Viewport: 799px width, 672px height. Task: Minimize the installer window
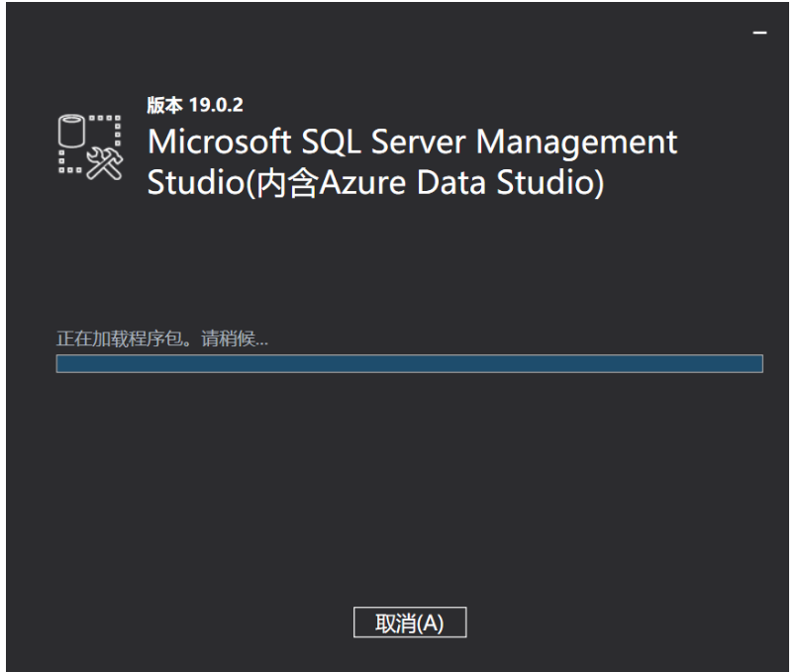[759, 33]
